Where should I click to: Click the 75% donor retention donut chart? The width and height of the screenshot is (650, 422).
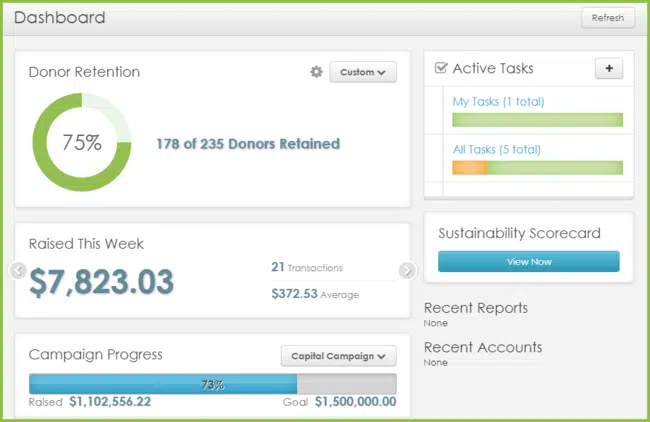tap(82, 142)
